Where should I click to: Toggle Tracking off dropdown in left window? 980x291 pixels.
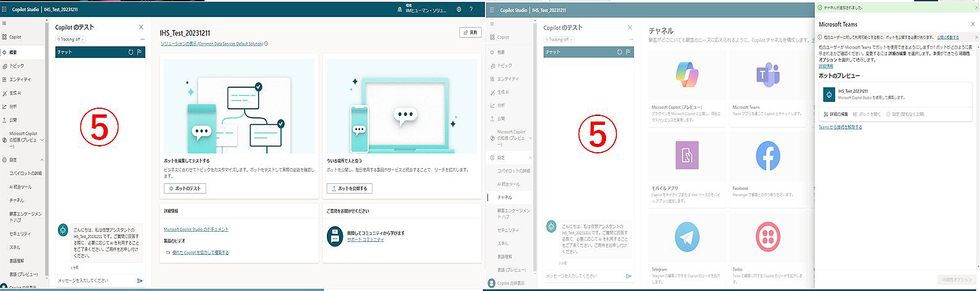[70, 39]
